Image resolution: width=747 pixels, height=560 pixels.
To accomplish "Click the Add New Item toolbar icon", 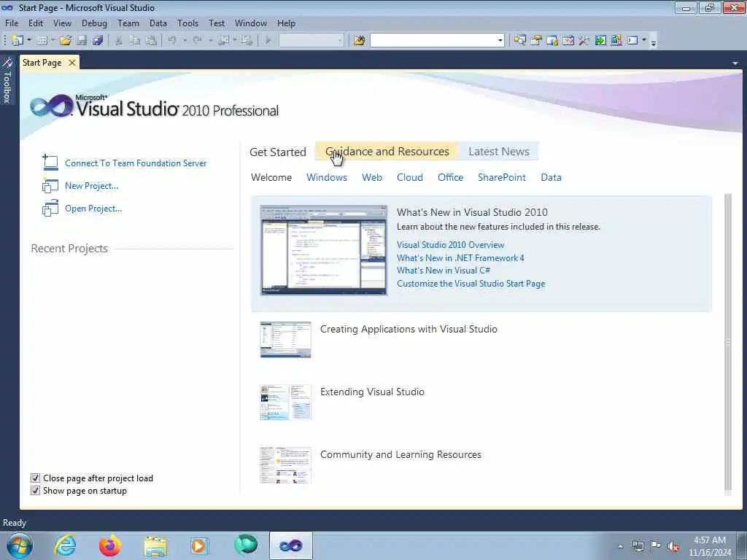I will click(x=42, y=41).
